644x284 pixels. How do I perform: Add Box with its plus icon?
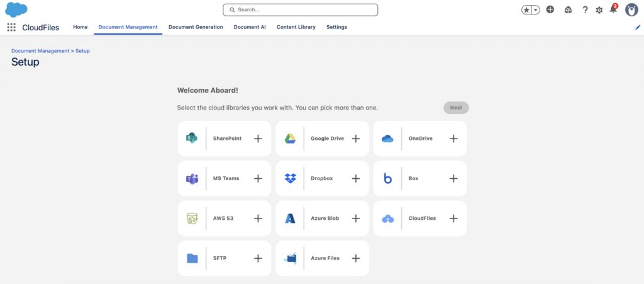[453, 178]
